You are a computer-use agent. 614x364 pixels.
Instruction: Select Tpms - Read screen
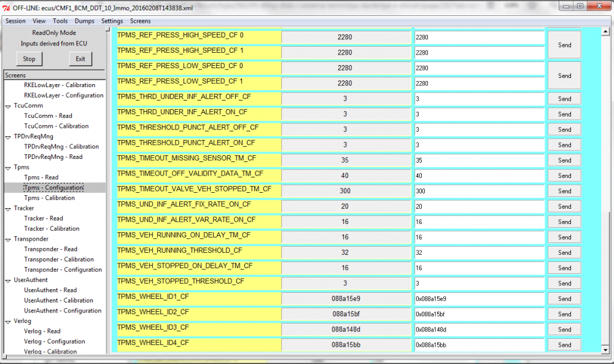coord(41,177)
